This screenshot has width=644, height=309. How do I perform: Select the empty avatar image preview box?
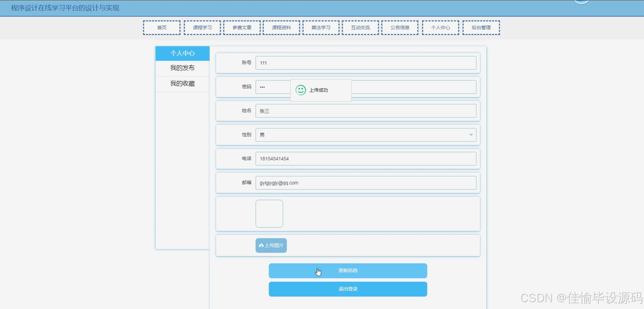click(x=269, y=214)
